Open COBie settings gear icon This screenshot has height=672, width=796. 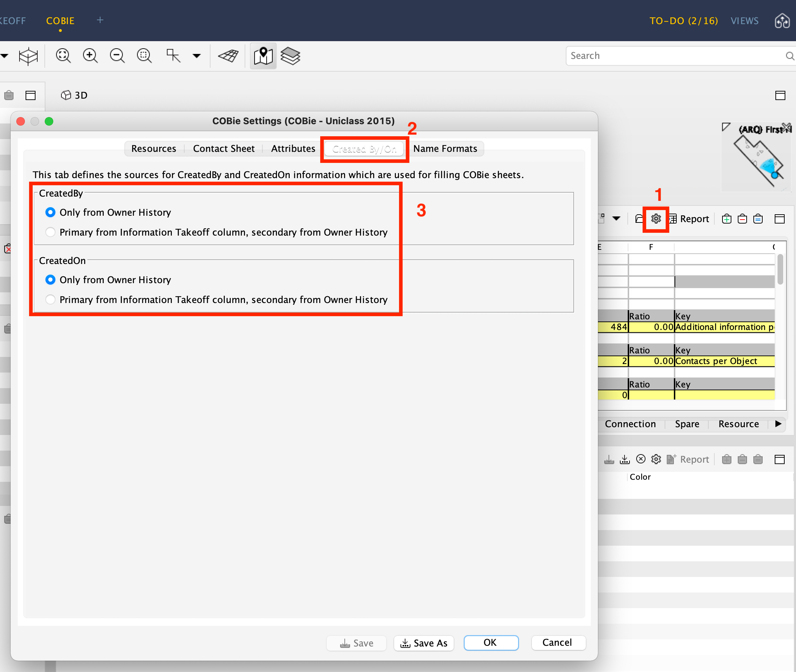(656, 219)
